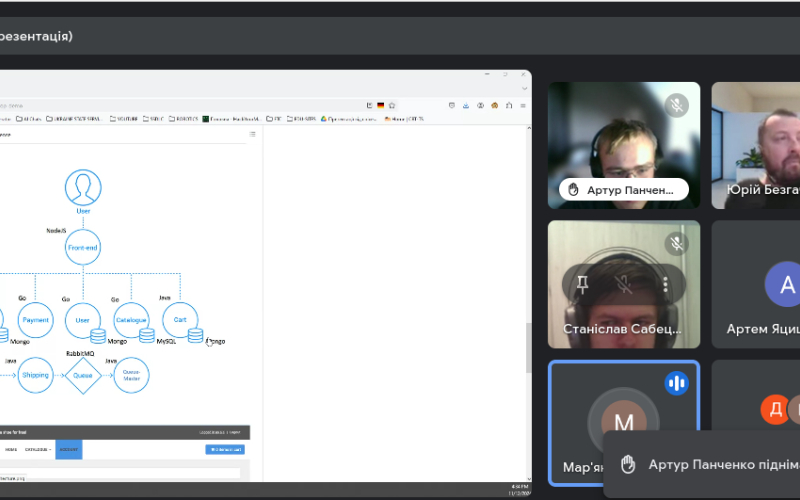The width and height of the screenshot is (800, 500).
Task: Click the outline list icon above the diagram
Action: coord(252,134)
